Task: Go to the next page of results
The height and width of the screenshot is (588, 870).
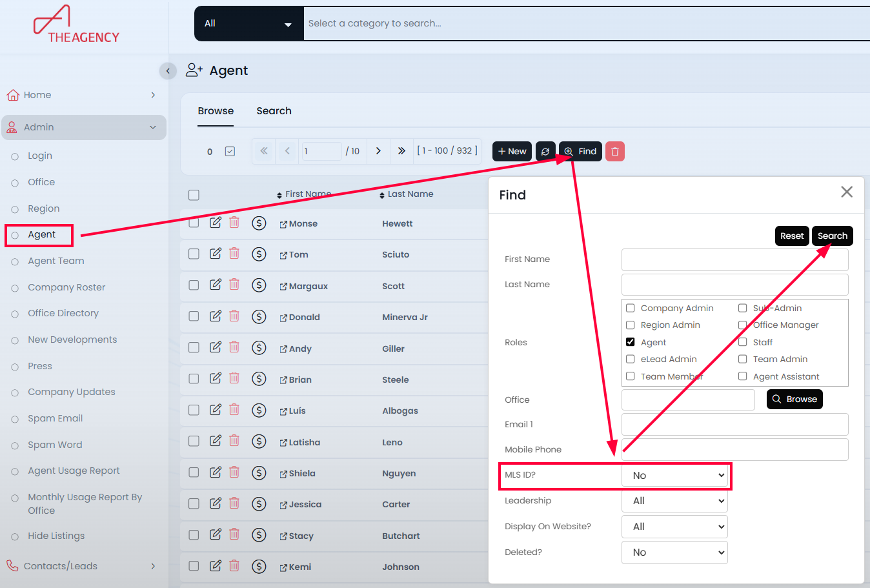Action: click(x=378, y=151)
